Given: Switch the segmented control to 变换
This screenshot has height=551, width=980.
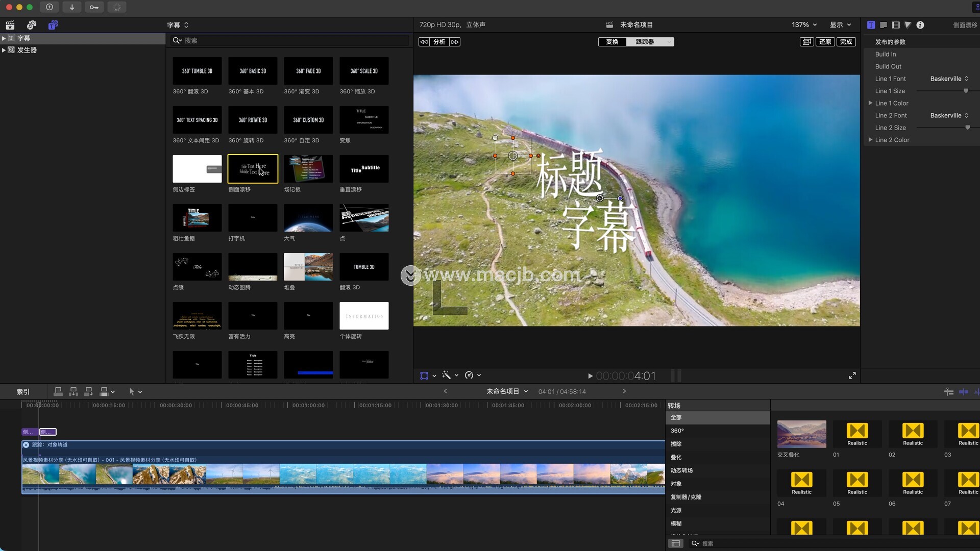Looking at the screenshot, I should click(612, 42).
